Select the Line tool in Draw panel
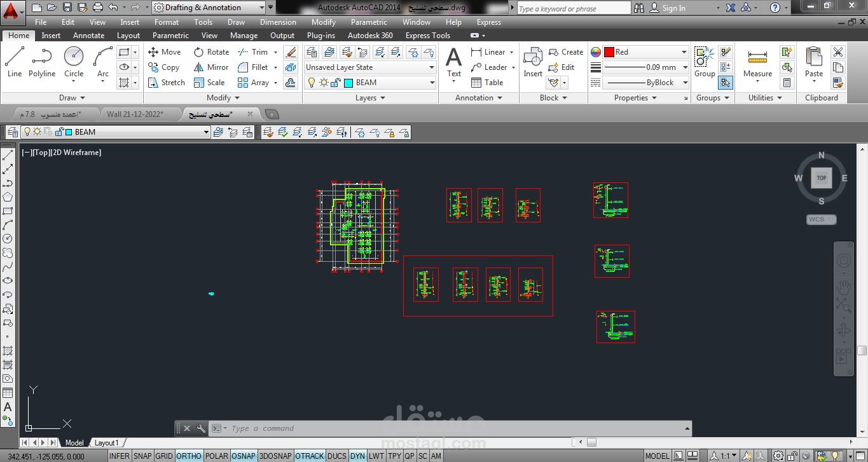The image size is (868, 462). pyautogui.click(x=15, y=62)
